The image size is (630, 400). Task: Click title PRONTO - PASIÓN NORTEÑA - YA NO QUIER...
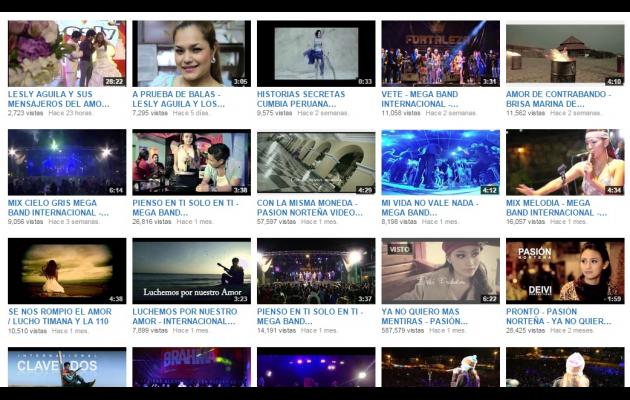(x=559, y=316)
